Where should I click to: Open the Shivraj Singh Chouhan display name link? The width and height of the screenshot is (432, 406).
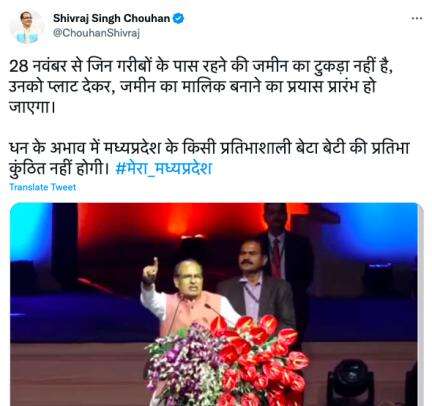click(x=111, y=18)
